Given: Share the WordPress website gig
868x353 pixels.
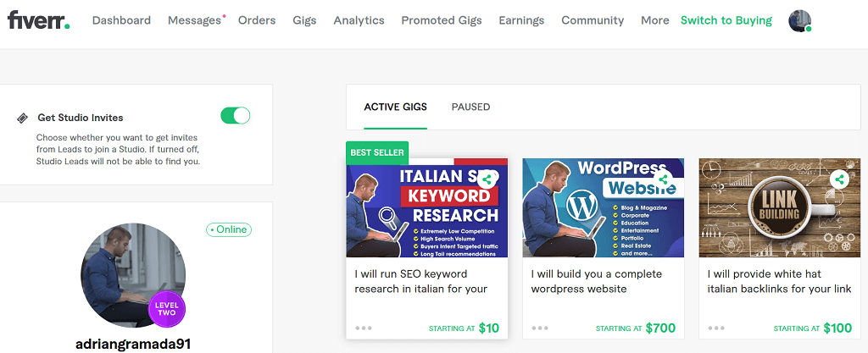Looking at the screenshot, I should pos(663,179).
